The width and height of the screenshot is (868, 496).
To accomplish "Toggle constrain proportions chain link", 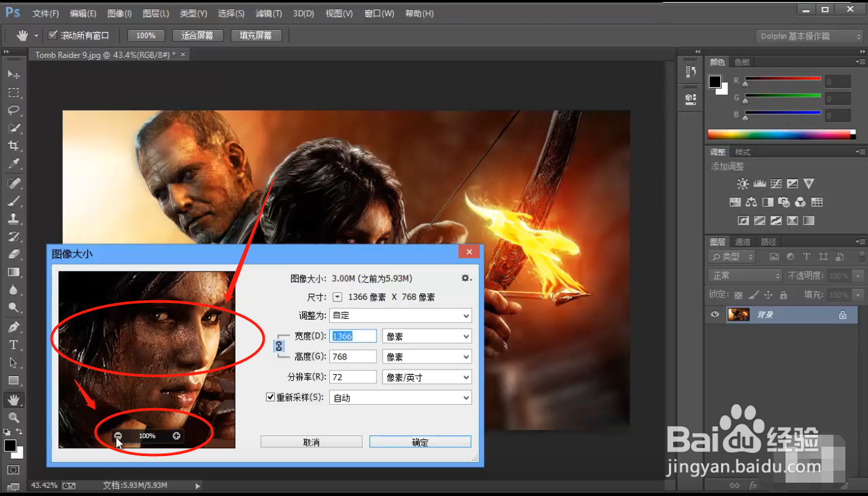I will pos(279,346).
